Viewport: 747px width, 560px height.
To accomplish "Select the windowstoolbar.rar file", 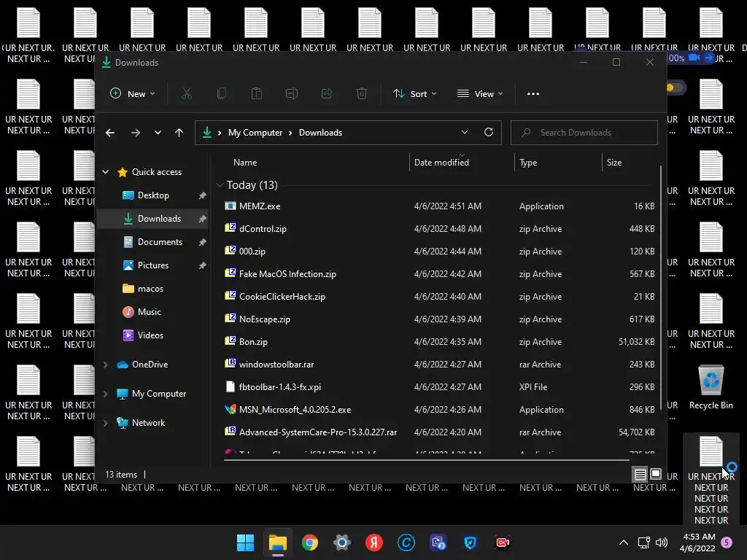I will (438, 365).
